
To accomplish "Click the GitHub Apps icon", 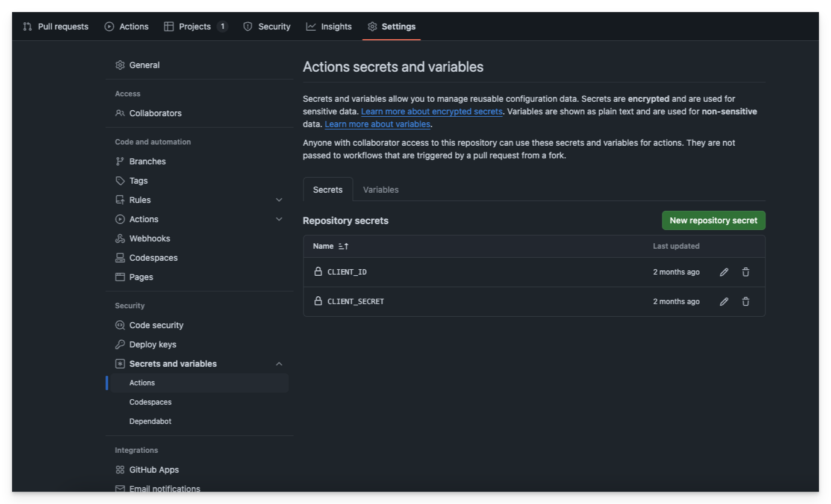I will coord(120,469).
